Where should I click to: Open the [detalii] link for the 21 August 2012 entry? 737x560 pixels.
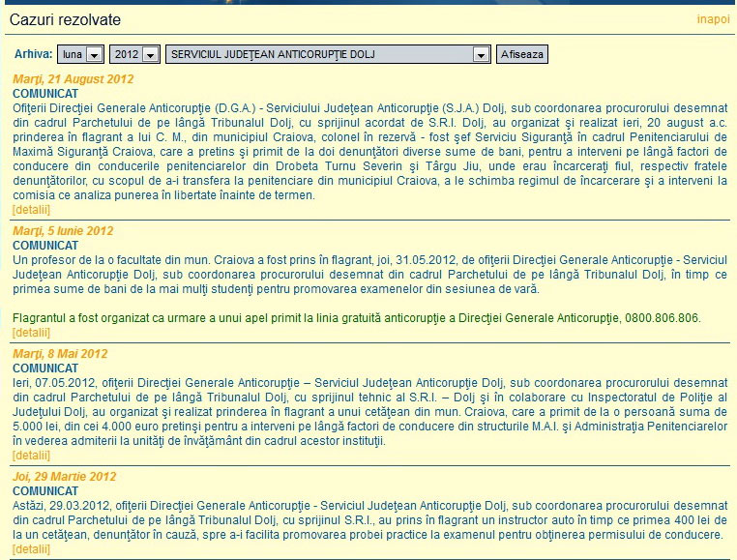click(x=31, y=210)
